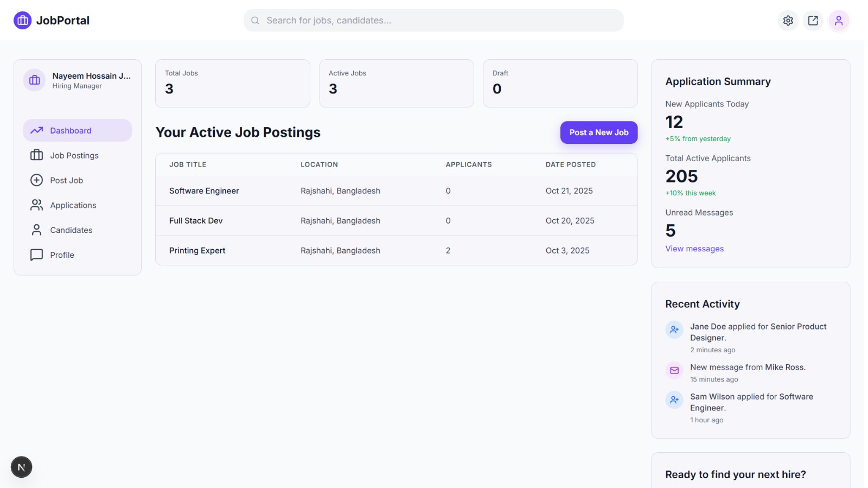The height and width of the screenshot is (488, 868).
Task: Go to the Dashboard menu item
Action: [78, 130]
